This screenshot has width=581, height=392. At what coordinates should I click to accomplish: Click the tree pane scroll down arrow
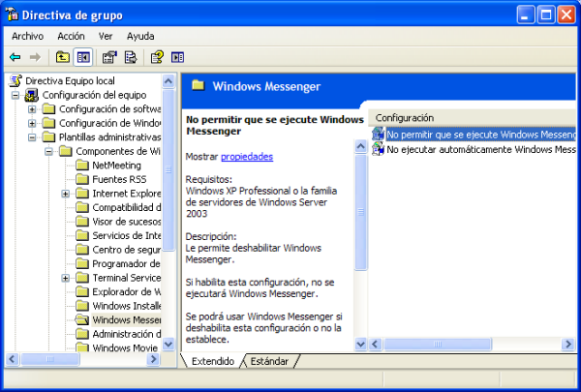168,346
